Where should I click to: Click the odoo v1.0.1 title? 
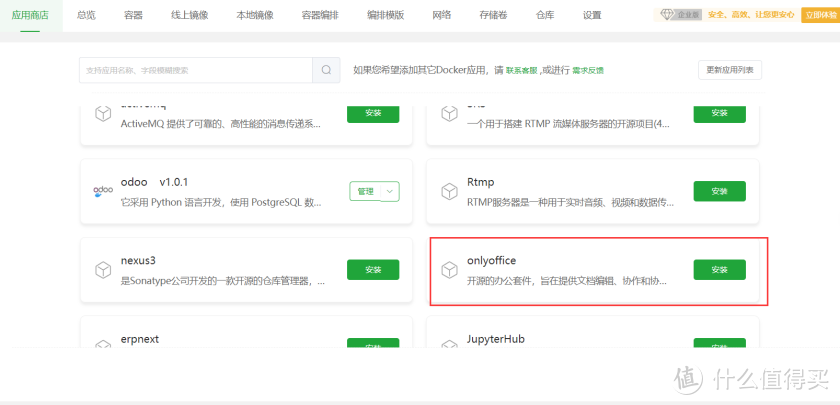pos(154,182)
